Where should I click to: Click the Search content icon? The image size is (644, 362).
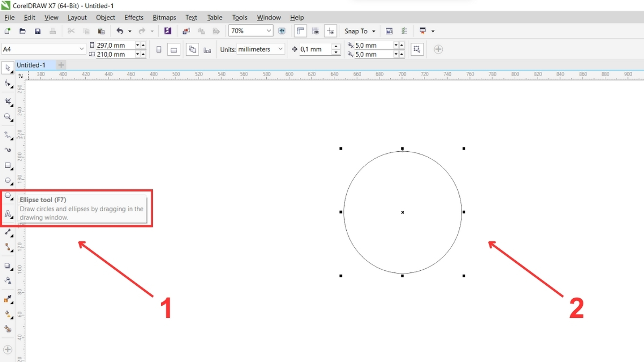coord(167,31)
